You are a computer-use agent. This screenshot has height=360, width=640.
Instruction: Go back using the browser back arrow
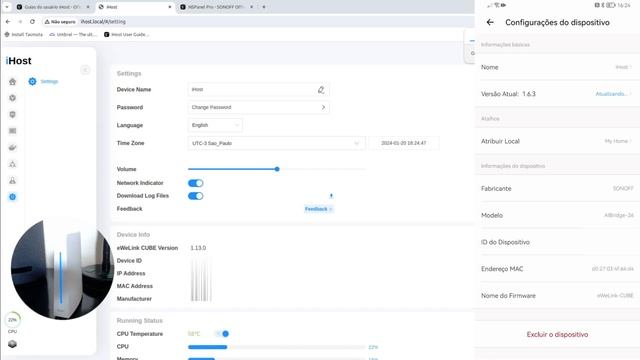pyautogui.click(x=8, y=22)
